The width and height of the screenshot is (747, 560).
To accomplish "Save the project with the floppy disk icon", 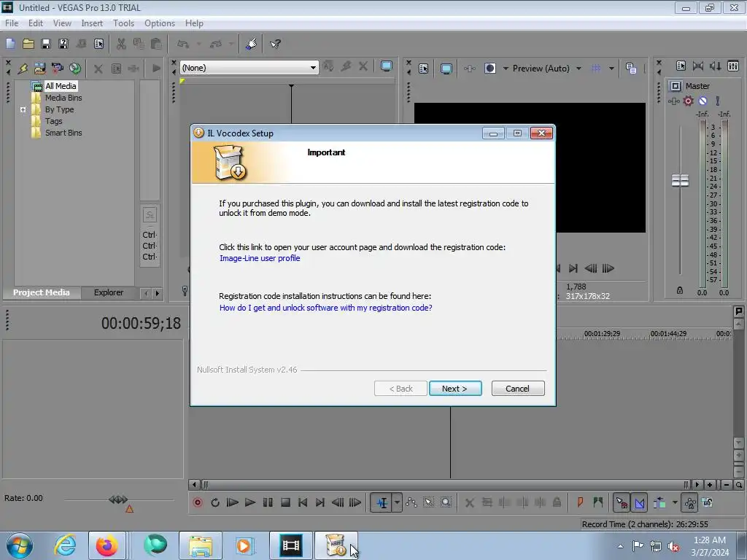I will coord(46,44).
